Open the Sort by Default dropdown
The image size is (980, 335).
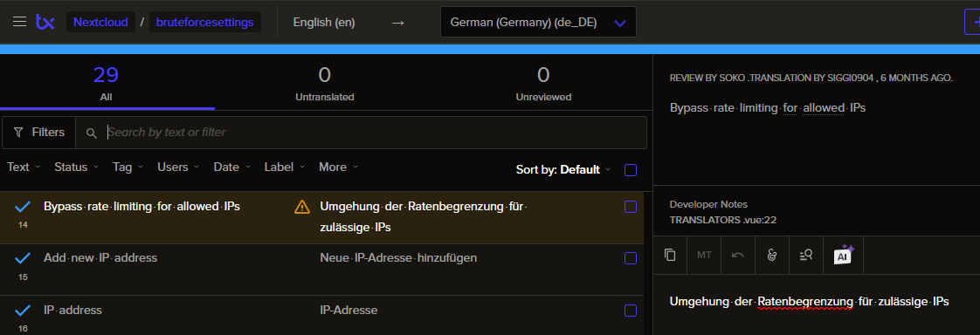(562, 170)
